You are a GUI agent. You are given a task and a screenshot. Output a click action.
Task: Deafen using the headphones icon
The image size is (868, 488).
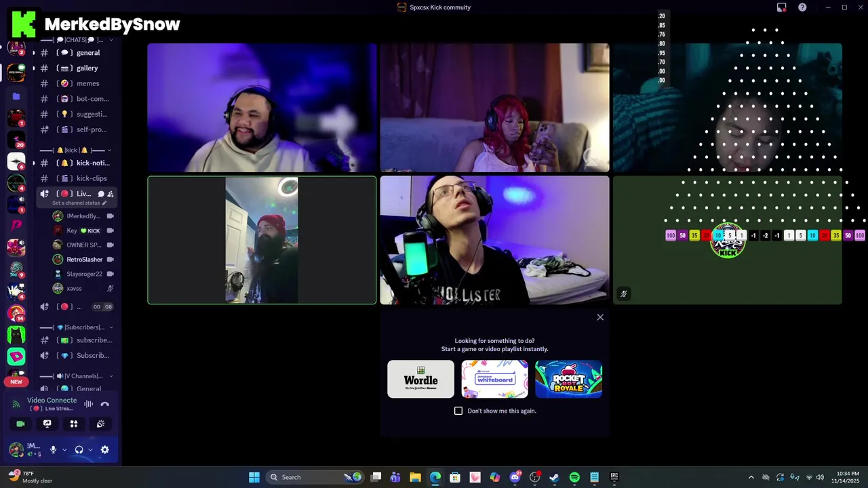[x=79, y=449]
